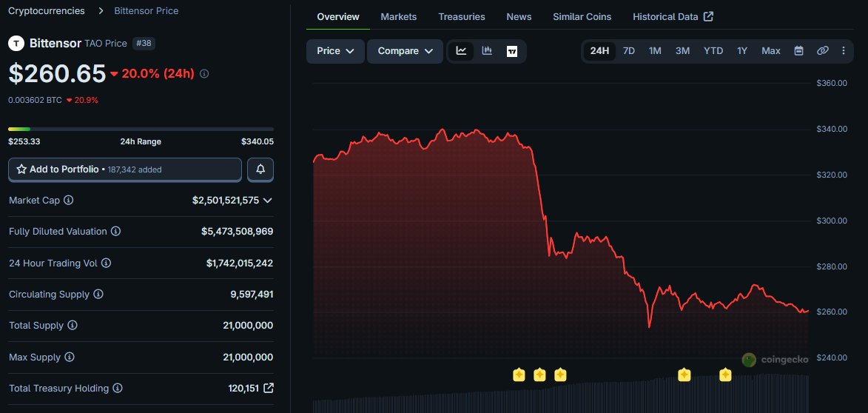This screenshot has height=413, width=868.
Task: Select the 24H time range
Action: pos(599,51)
